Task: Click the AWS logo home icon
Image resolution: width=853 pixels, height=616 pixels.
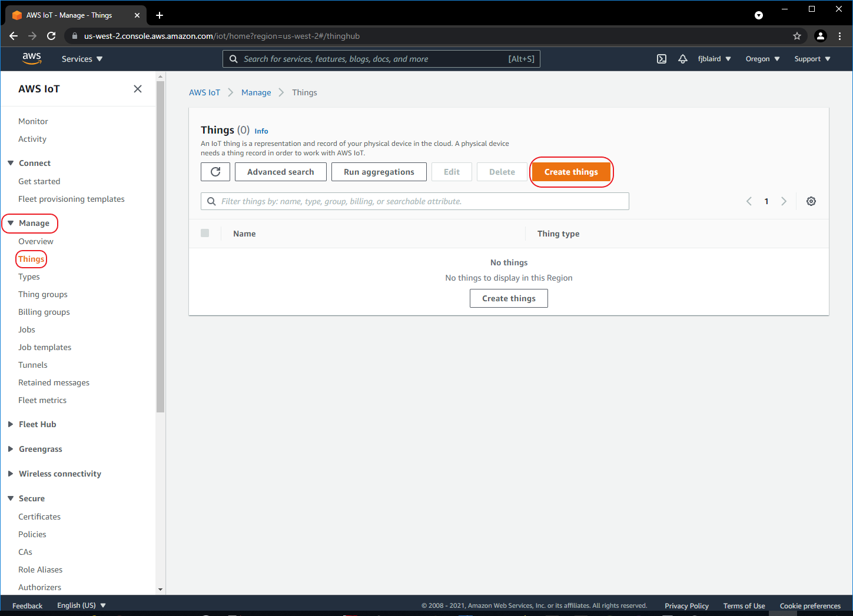Action: pyautogui.click(x=32, y=59)
